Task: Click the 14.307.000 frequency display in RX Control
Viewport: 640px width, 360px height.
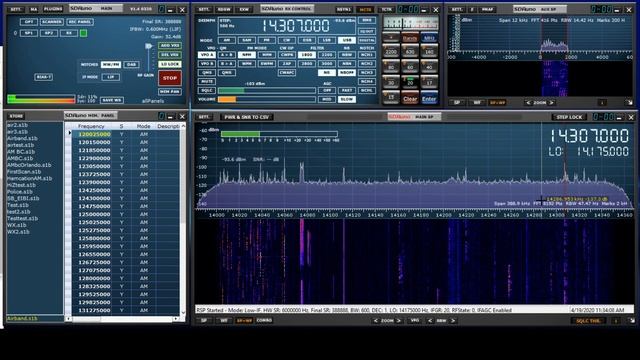Action: point(296,26)
